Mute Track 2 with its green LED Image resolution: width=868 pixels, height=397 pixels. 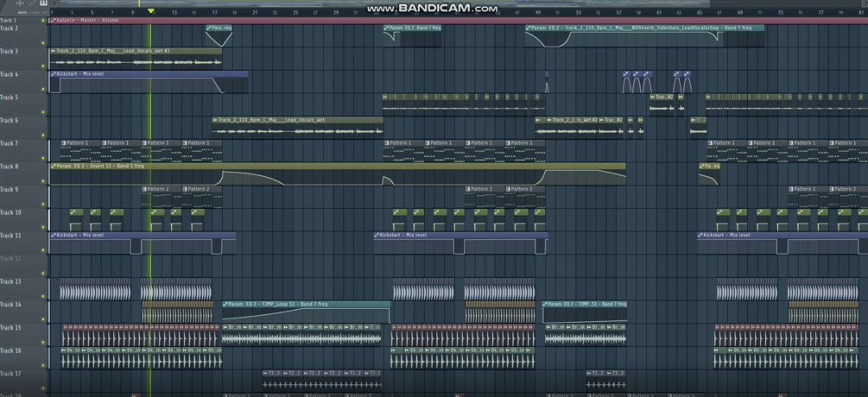coord(43,42)
